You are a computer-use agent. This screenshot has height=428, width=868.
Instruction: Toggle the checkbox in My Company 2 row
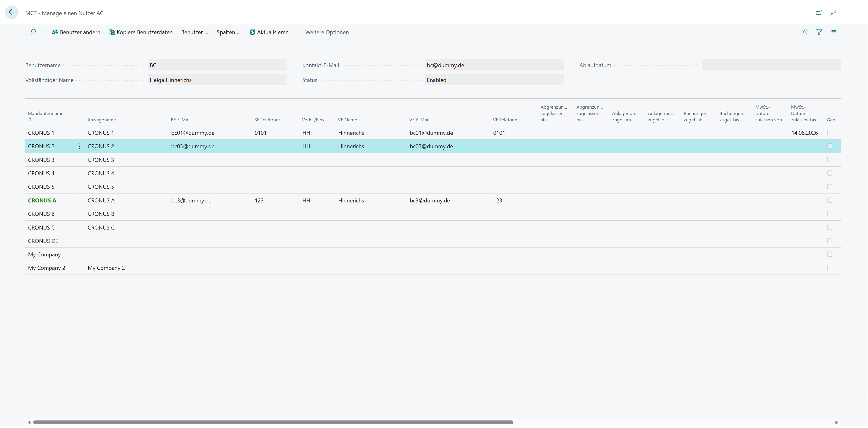click(830, 267)
